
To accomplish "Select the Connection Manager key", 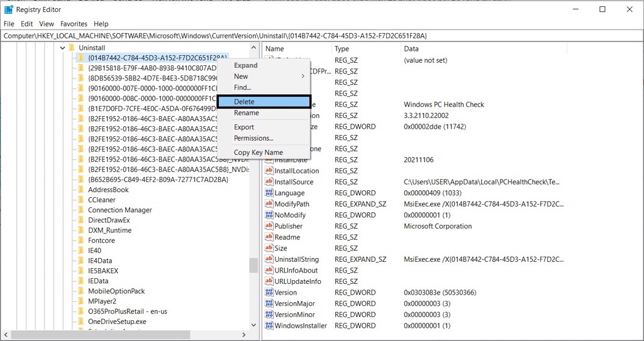I will [x=120, y=210].
